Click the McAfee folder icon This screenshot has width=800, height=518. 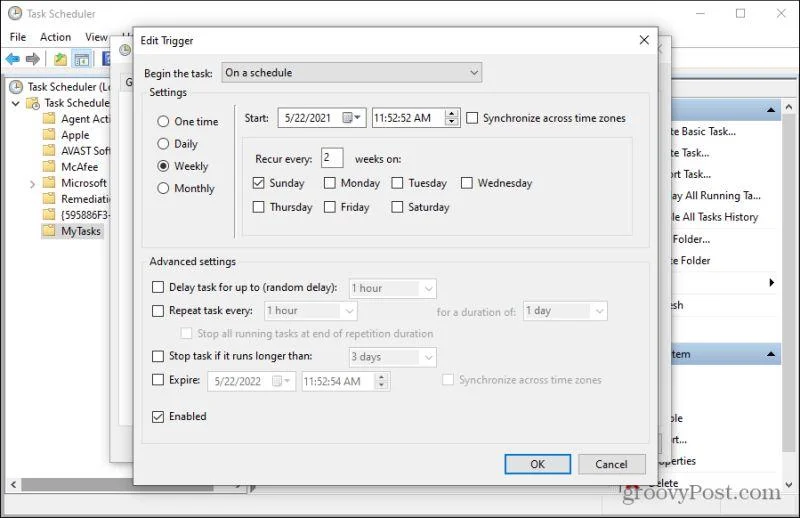click(49, 166)
